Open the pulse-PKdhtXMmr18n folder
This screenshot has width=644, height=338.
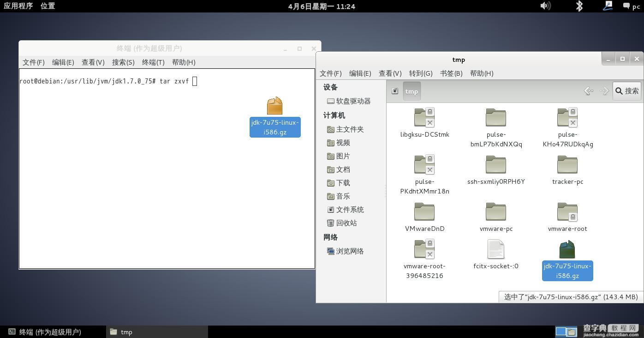pos(424,165)
